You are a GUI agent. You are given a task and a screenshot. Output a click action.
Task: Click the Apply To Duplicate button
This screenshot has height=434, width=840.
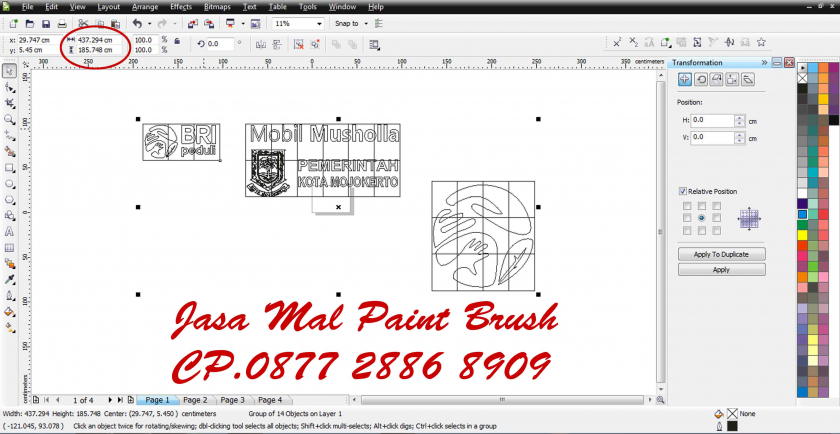click(x=721, y=255)
